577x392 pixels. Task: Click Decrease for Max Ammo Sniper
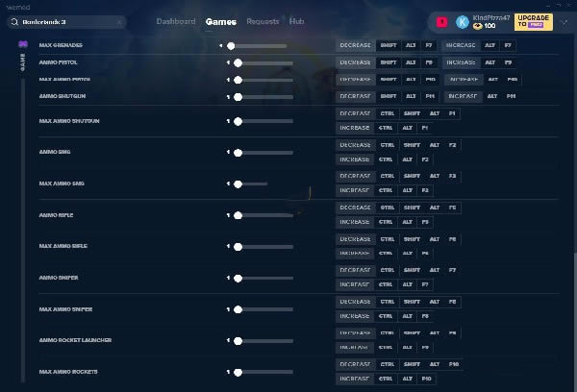[x=355, y=302]
